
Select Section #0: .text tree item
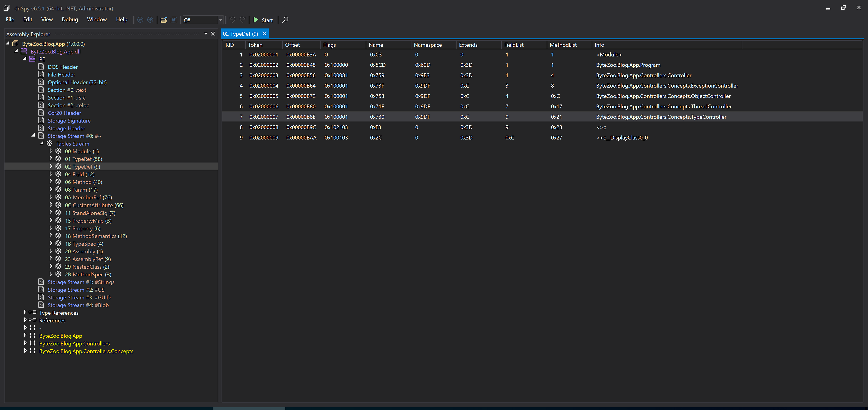pos(67,90)
